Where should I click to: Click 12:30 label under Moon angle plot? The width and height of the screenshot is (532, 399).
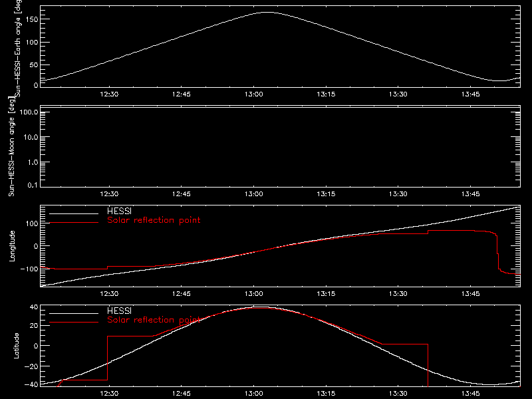(x=109, y=194)
